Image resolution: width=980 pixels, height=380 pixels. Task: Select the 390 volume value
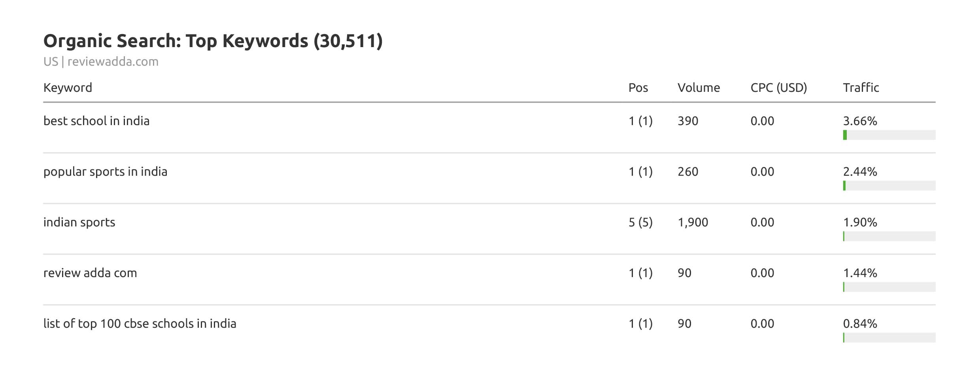[x=688, y=121]
